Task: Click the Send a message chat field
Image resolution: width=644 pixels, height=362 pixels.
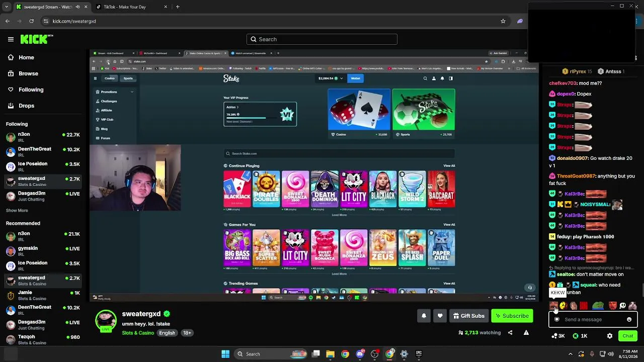Action: [593, 319]
